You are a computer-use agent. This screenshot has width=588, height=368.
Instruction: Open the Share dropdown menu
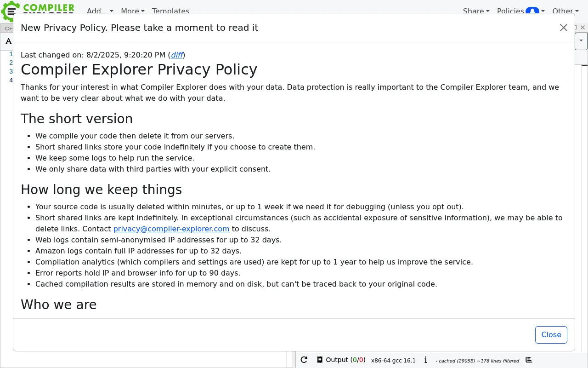click(476, 11)
